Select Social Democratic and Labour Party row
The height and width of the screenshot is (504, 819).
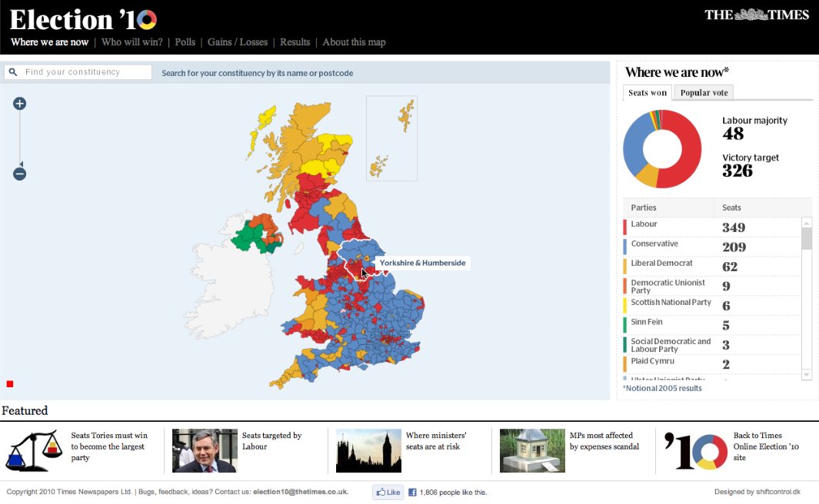coord(711,344)
